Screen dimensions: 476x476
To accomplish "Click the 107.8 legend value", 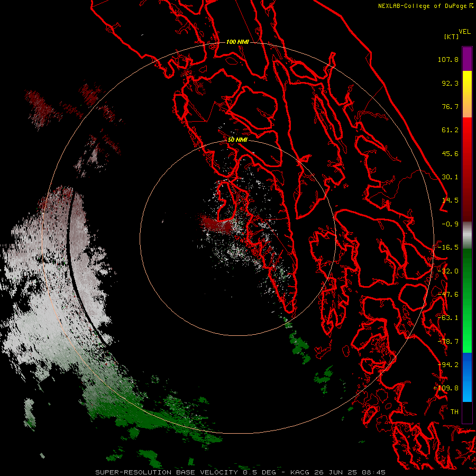I will (448, 59).
